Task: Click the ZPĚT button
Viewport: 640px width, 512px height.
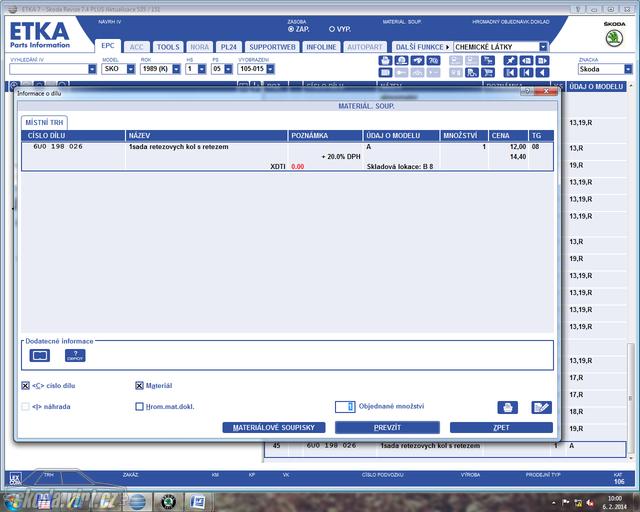Action: click(501, 427)
